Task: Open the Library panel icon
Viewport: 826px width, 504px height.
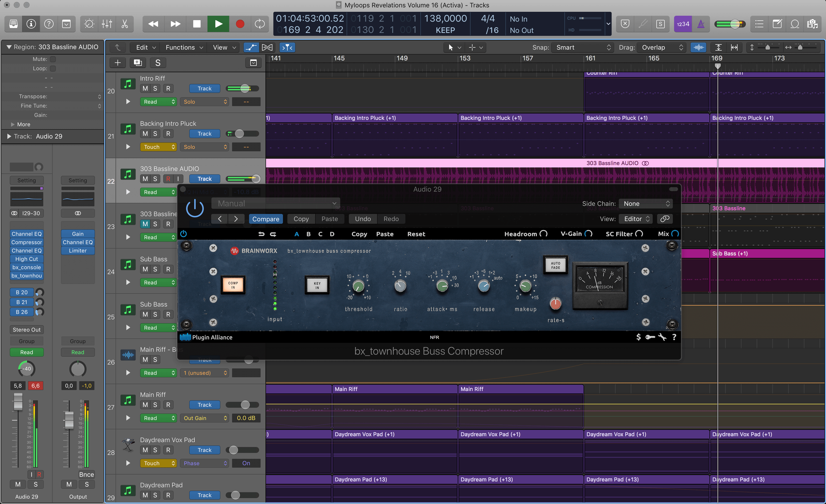Action: (x=14, y=24)
